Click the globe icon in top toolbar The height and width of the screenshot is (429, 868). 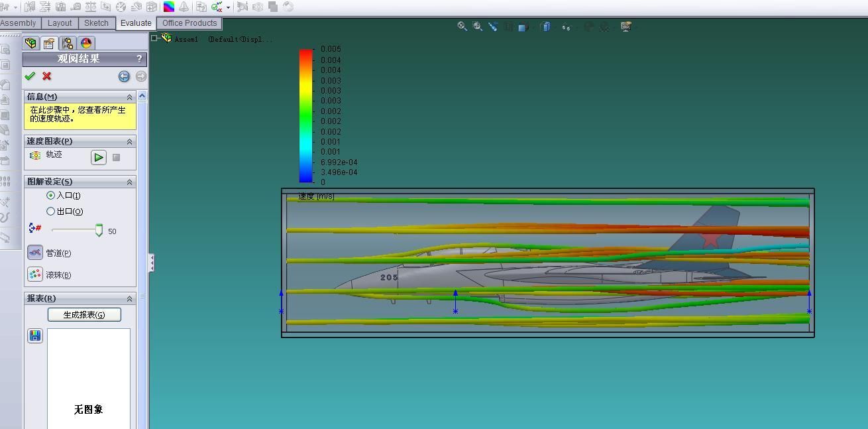coord(288,7)
